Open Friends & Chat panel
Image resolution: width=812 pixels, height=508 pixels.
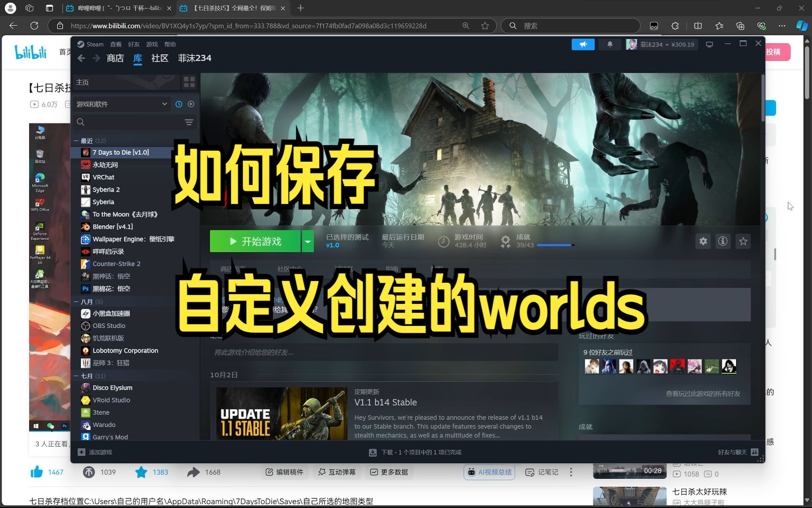(x=738, y=452)
